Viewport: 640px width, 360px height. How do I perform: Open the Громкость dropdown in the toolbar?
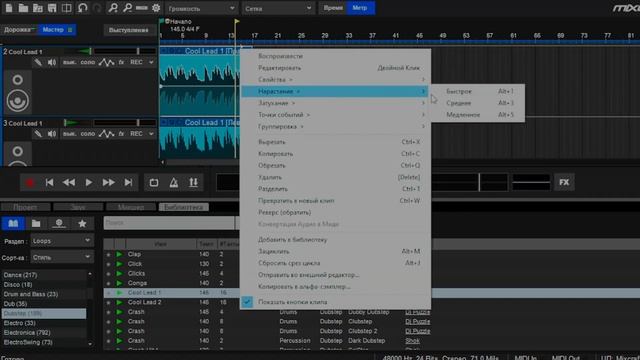coord(201,8)
